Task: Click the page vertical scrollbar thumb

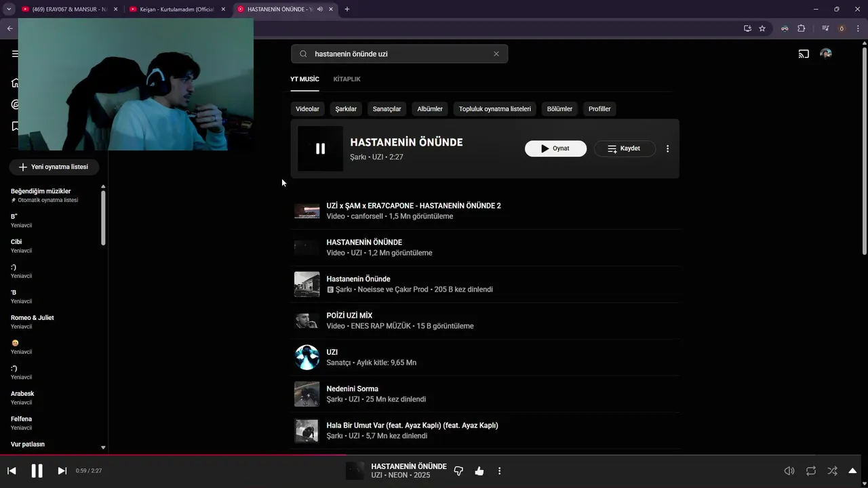Action: click(x=864, y=151)
